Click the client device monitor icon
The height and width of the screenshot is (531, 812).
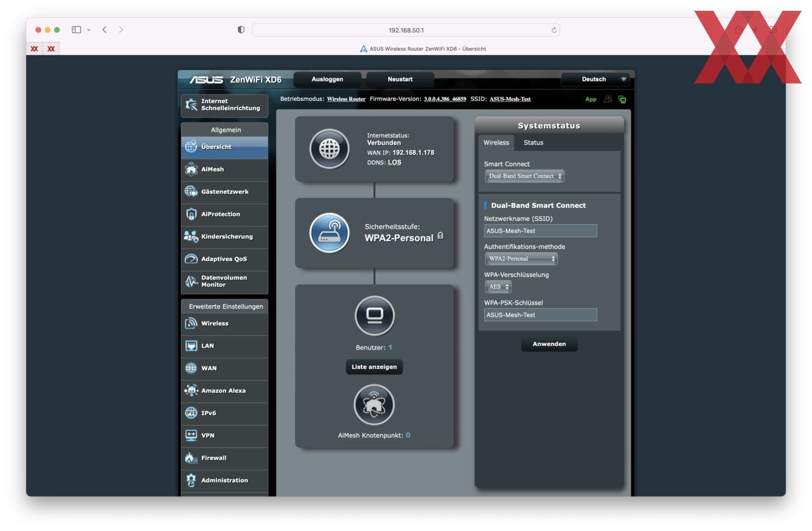(x=374, y=315)
